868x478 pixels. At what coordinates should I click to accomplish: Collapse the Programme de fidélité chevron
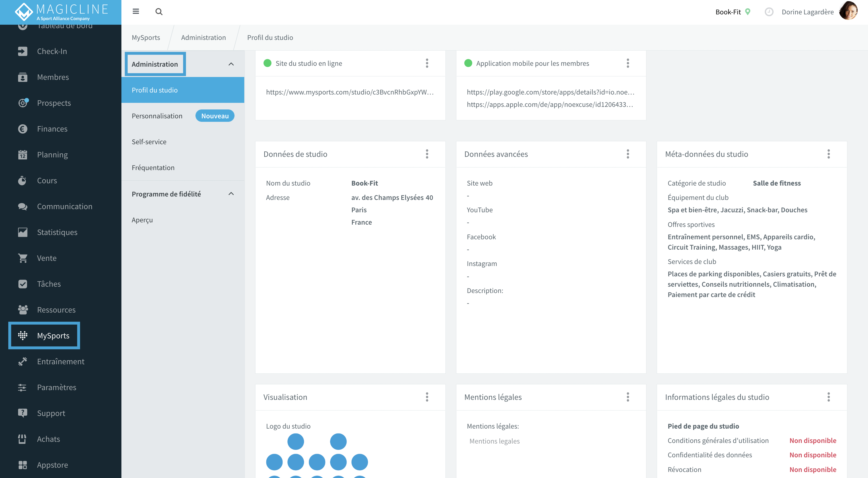tap(231, 194)
